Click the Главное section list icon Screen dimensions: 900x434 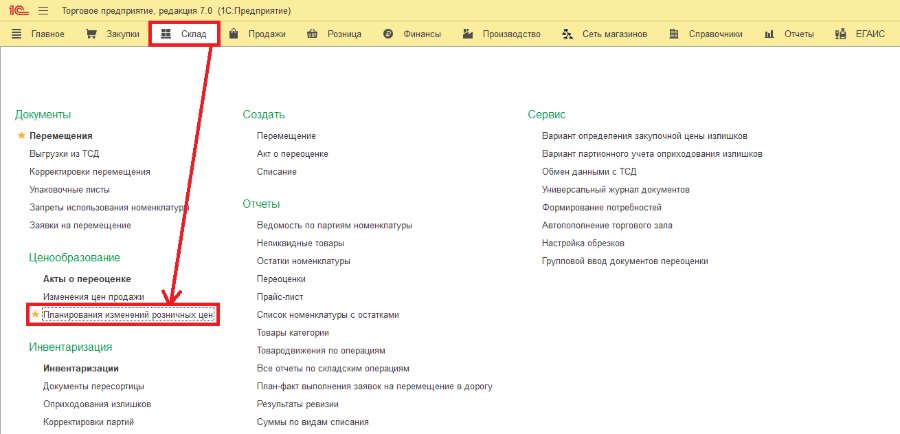tap(17, 34)
